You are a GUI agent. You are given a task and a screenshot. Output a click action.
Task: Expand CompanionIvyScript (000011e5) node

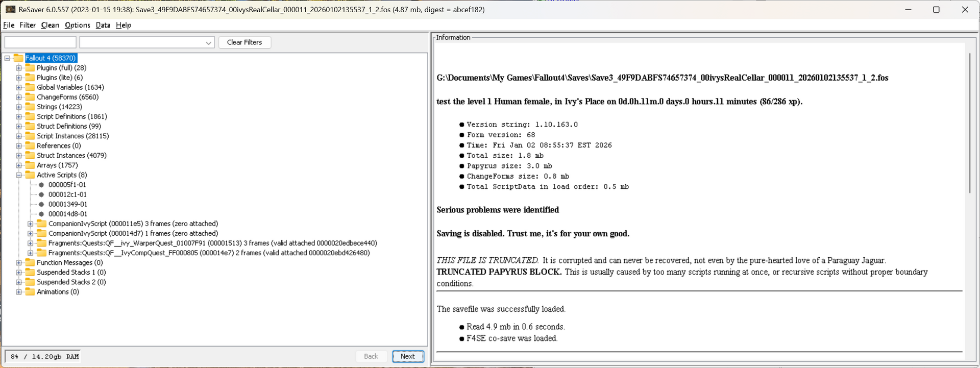point(31,224)
